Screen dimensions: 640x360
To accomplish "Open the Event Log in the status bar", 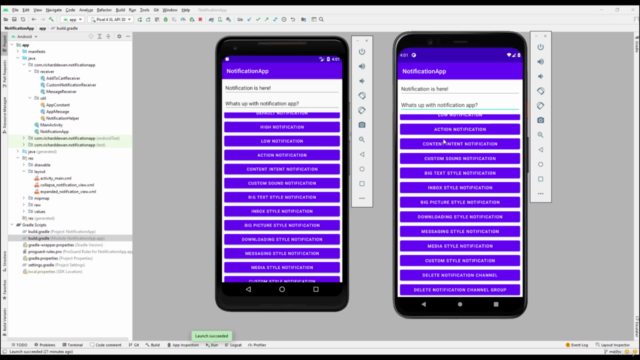I will pyautogui.click(x=577, y=345).
